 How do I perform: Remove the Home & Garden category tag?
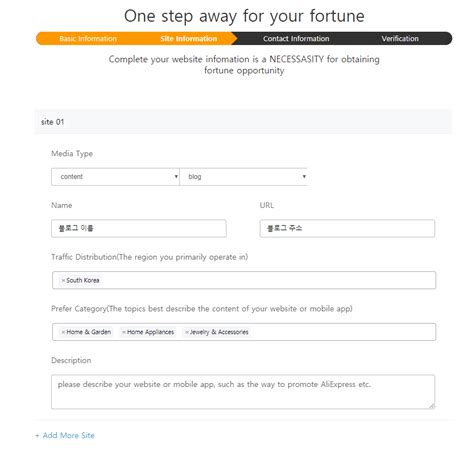point(63,332)
